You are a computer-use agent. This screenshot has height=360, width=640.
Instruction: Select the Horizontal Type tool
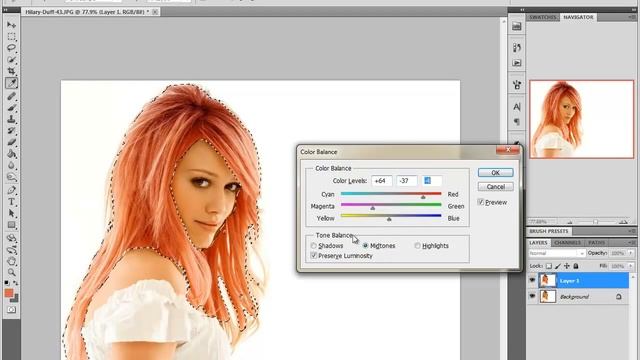(x=11, y=202)
